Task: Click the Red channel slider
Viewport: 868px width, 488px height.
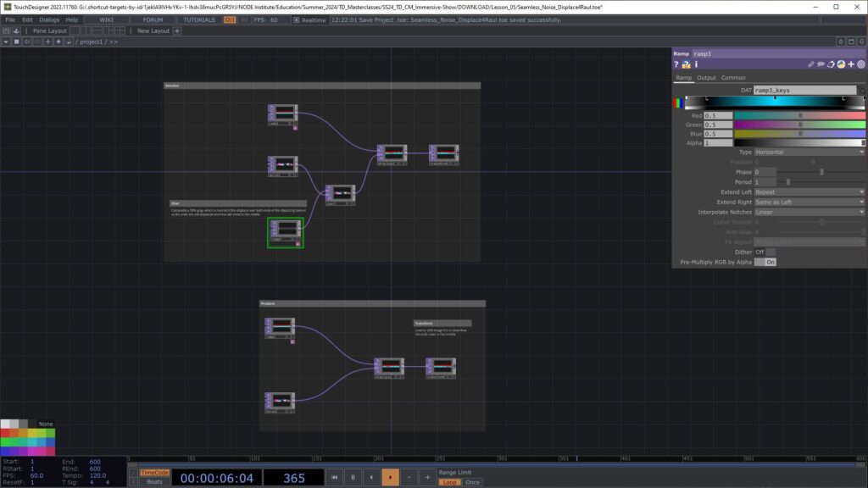Action: point(799,115)
